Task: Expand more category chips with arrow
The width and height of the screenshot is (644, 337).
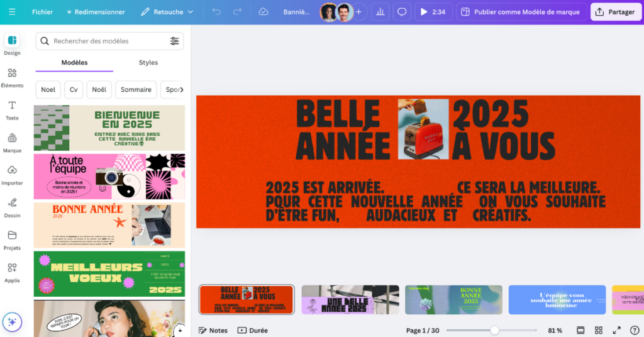Action: pyautogui.click(x=182, y=89)
